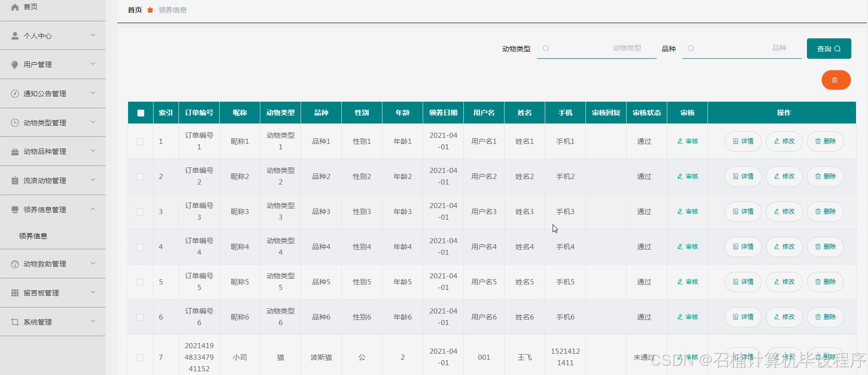Click the clipboard icon beside 流浪动物管理
The image size is (868, 375).
[15, 180]
